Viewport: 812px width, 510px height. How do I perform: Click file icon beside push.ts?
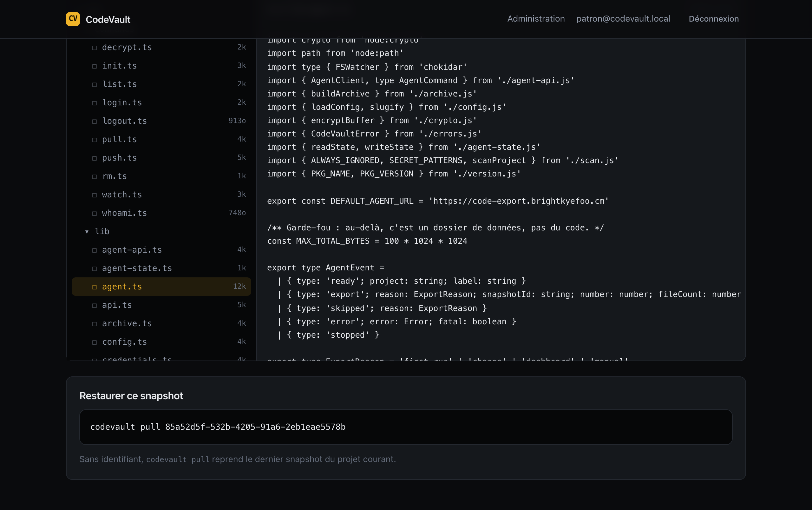95,158
